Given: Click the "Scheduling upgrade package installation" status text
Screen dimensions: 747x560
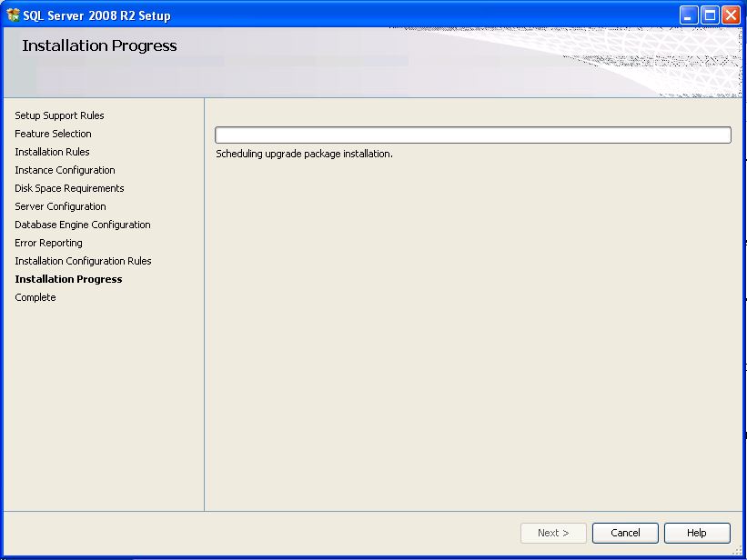Looking at the screenshot, I should (x=304, y=154).
